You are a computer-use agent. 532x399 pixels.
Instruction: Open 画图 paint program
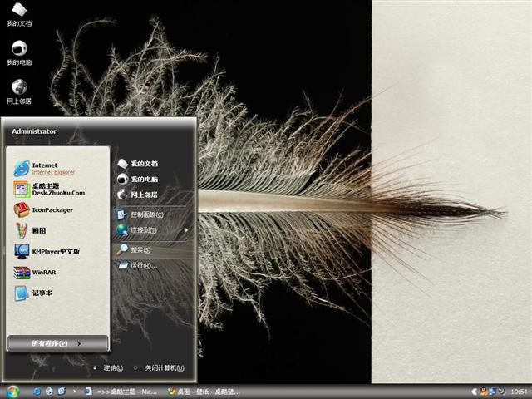coord(30,231)
